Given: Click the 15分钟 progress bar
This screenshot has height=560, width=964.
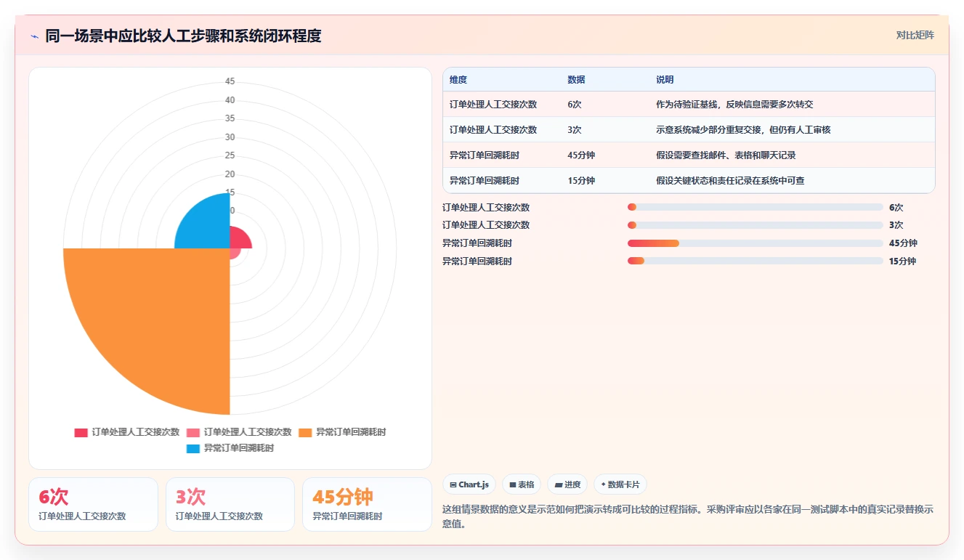Looking at the screenshot, I should [x=756, y=261].
